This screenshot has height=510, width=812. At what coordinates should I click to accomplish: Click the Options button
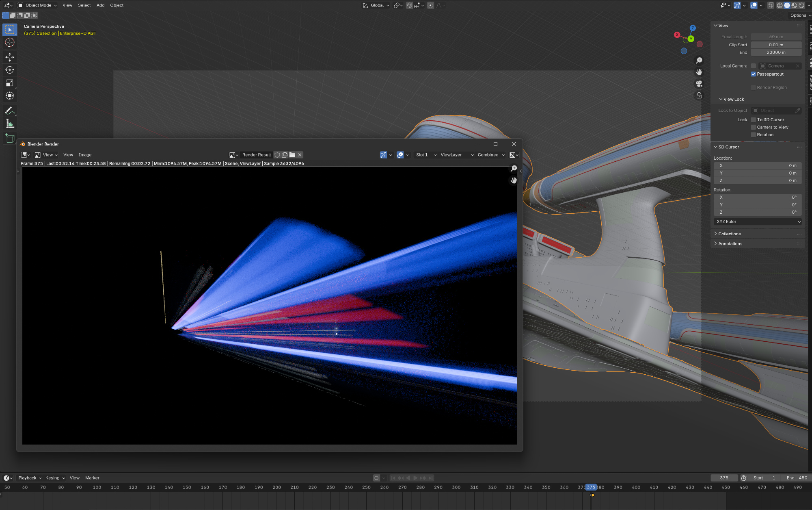coord(799,15)
